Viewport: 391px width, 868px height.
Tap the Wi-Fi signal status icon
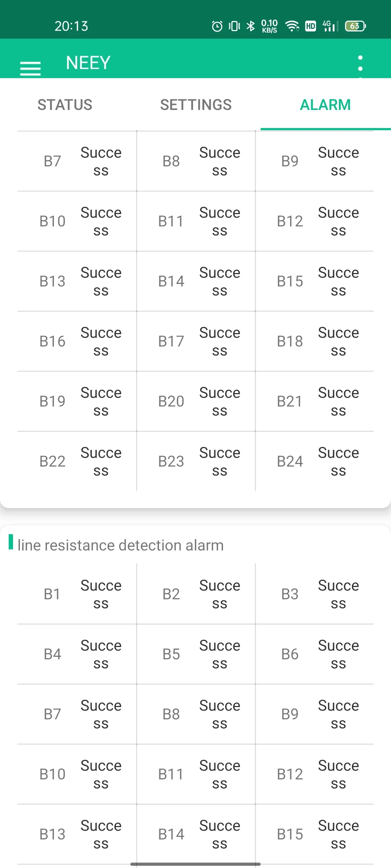(292, 26)
